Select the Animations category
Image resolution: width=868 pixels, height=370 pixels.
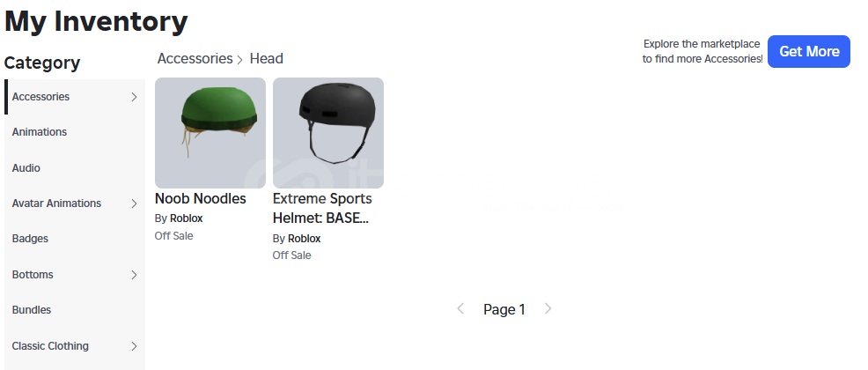tap(40, 132)
